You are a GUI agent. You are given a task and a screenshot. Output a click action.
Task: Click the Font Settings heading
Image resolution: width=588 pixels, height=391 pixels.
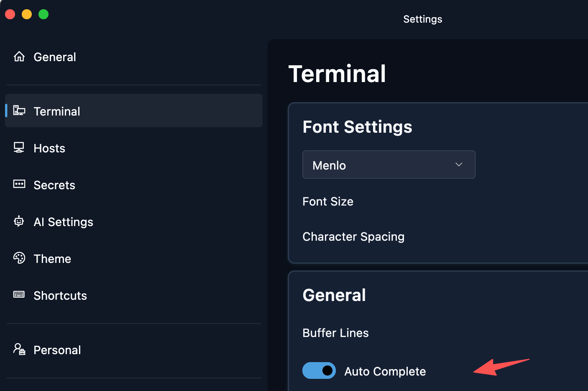pos(357,127)
